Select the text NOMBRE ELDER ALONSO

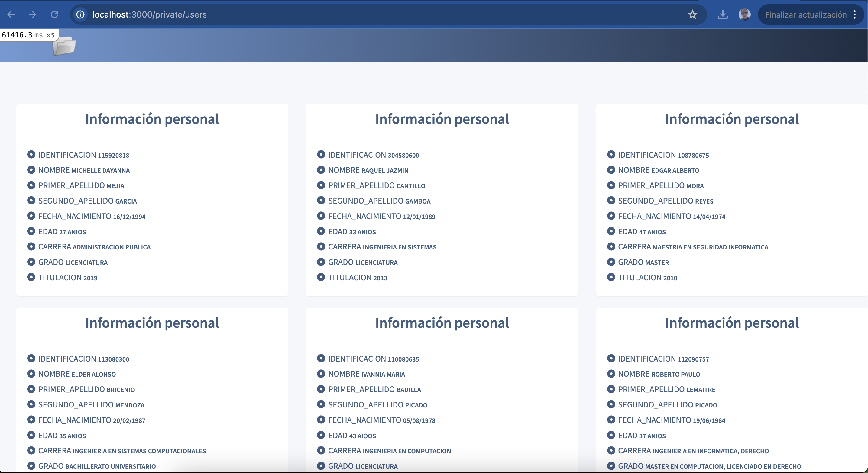pos(77,374)
